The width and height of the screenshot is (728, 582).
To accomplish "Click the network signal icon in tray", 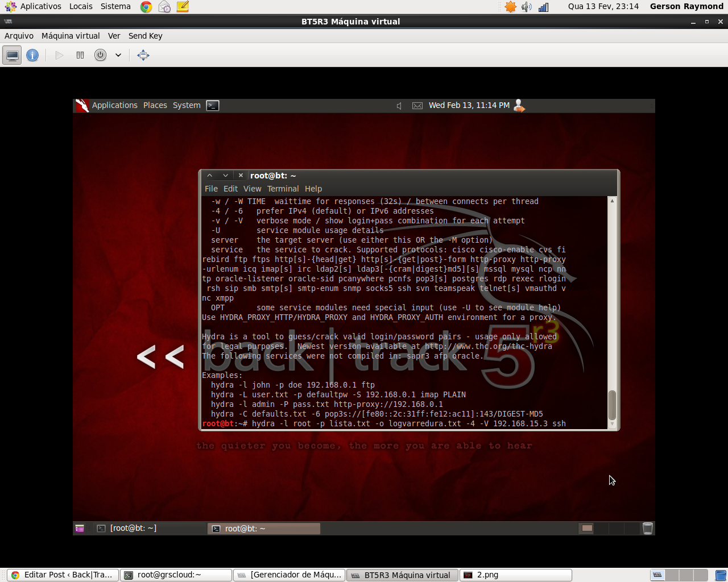I will click(x=543, y=7).
